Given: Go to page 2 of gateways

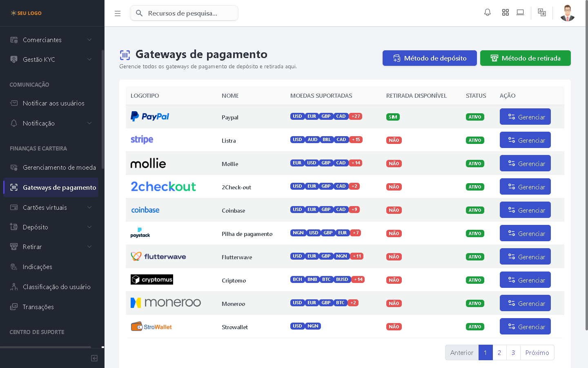Looking at the screenshot, I should [x=499, y=352].
